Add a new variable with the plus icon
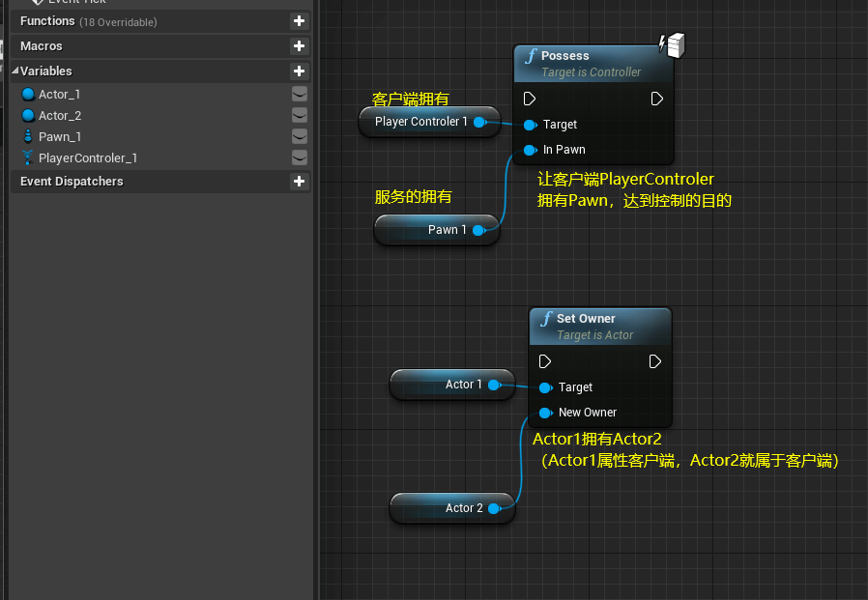868x600 pixels. pos(299,71)
